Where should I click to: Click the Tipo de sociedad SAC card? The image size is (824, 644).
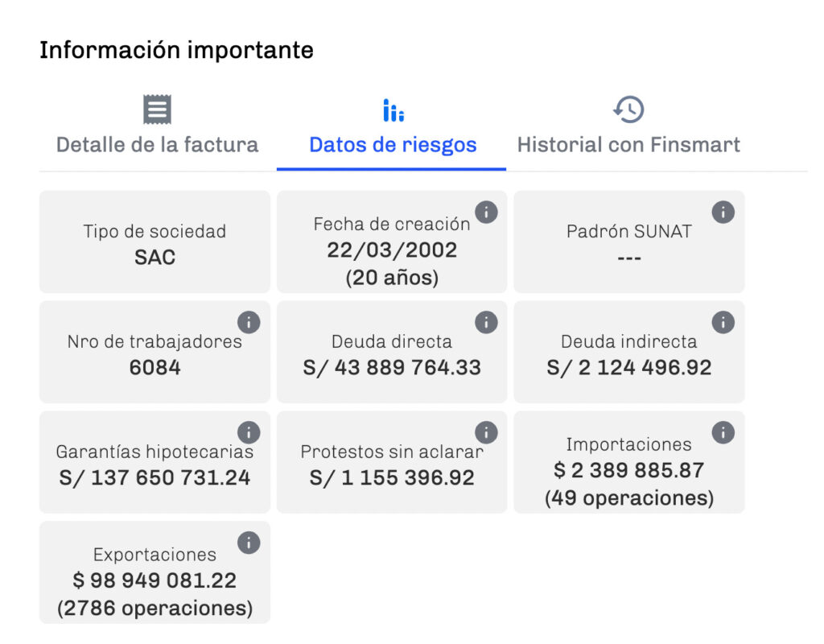pos(155,242)
